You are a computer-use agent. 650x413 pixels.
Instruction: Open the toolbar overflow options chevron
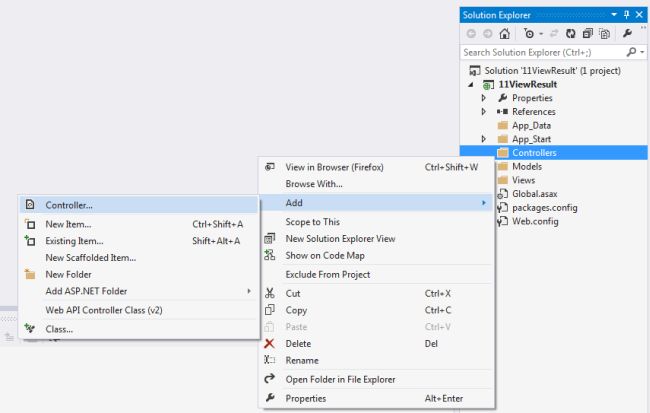click(643, 27)
